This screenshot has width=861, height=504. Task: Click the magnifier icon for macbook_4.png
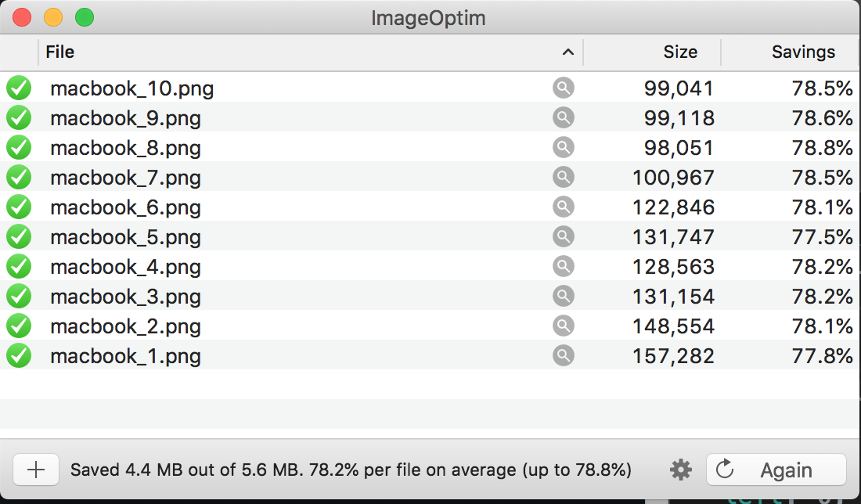click(564, 267)
